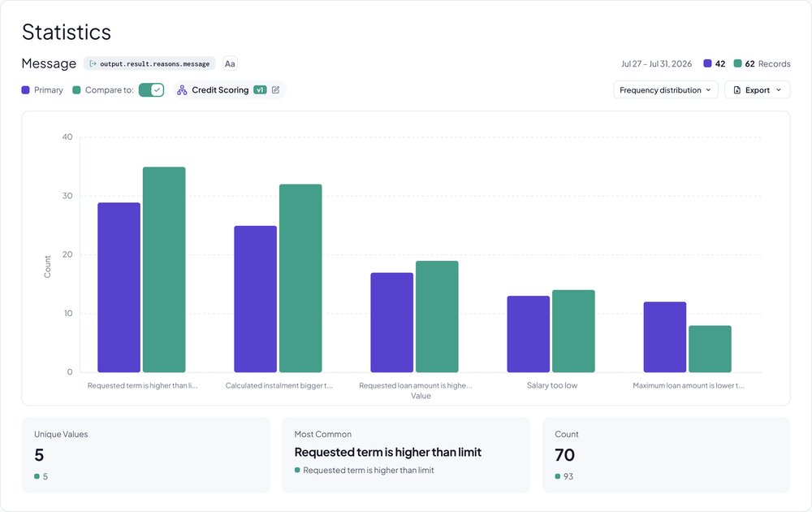
Task: Click the Aa text type icon
Action: coord(230,63)
